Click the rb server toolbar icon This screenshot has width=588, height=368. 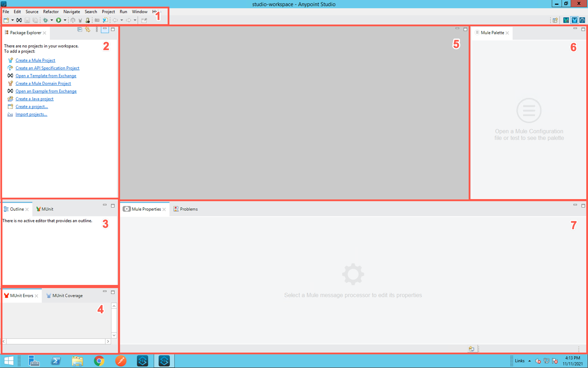coord(87,20)
